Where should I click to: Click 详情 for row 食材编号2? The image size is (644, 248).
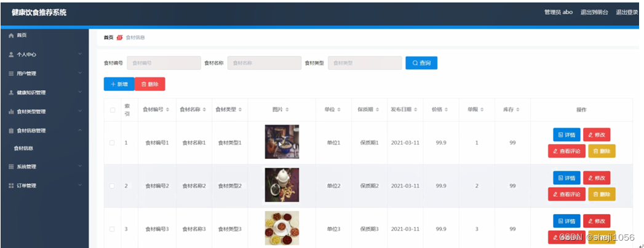coord(566,178)
